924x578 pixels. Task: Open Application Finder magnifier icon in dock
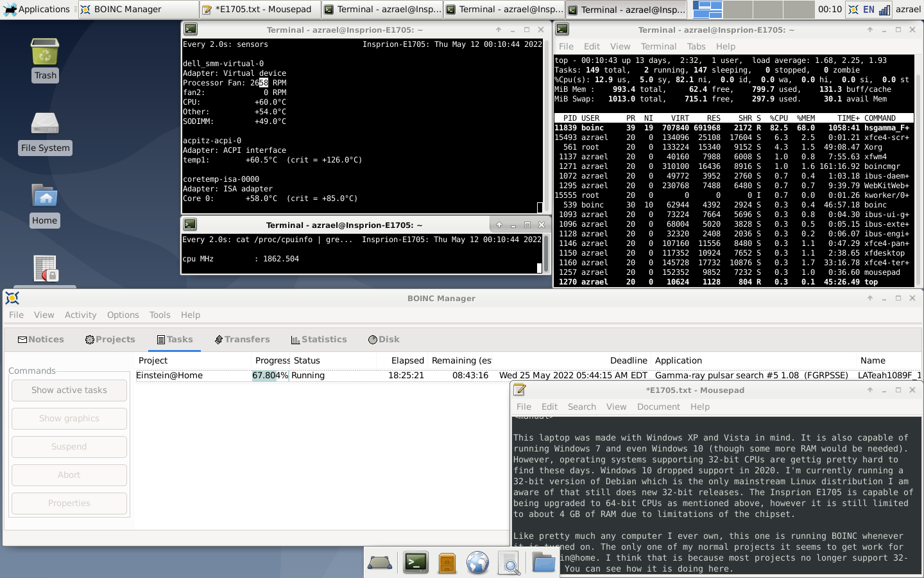[x=509, y=563]
